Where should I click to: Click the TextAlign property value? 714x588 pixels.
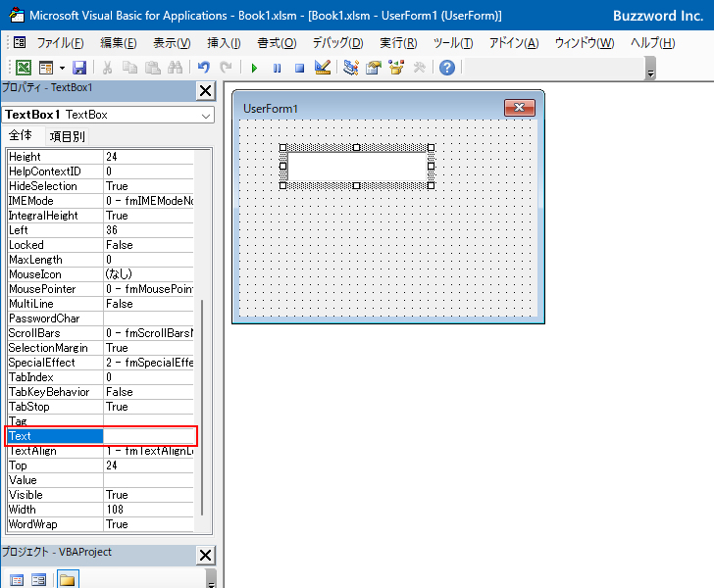pyautogui.click(x=148, y=451)
